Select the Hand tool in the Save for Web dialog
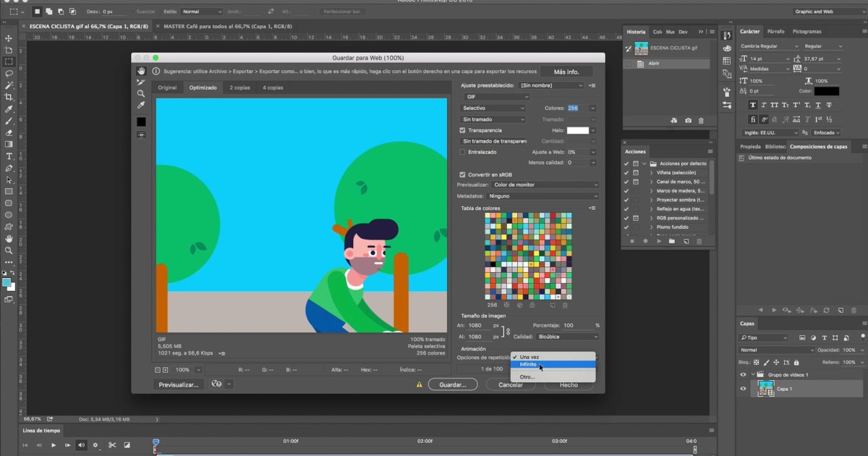868x456 pixels. pos(141,71)
